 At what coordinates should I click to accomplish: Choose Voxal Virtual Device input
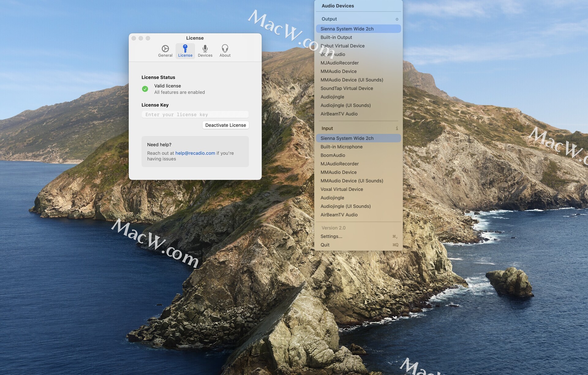tap(341, 189)
